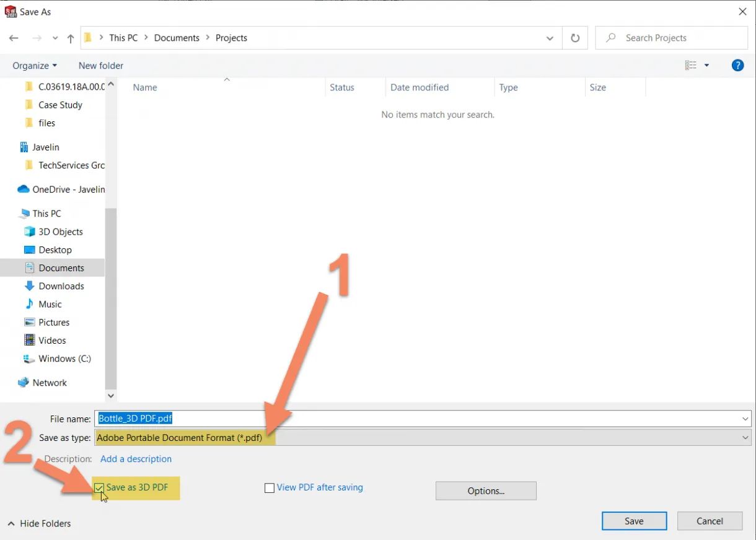
Task: Click the SOLIDWORKS icon in the title bar
Action: pyautogui.click(x=10, y=11)
